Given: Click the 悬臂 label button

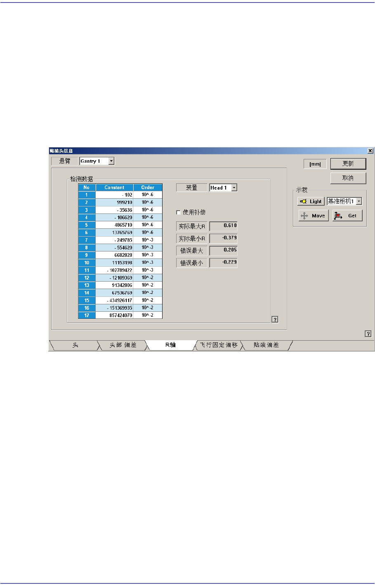Looking at the screenshot, I should coord(65,161).
